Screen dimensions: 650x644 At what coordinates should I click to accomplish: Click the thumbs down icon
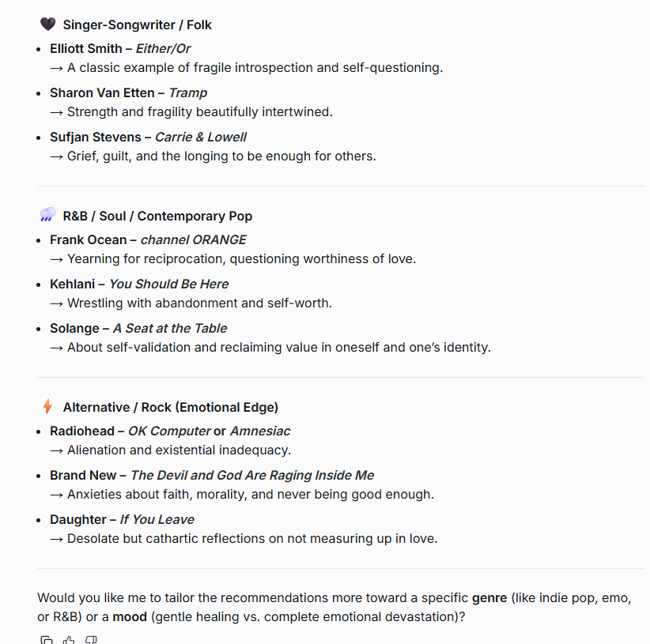[x=91, y=640]
